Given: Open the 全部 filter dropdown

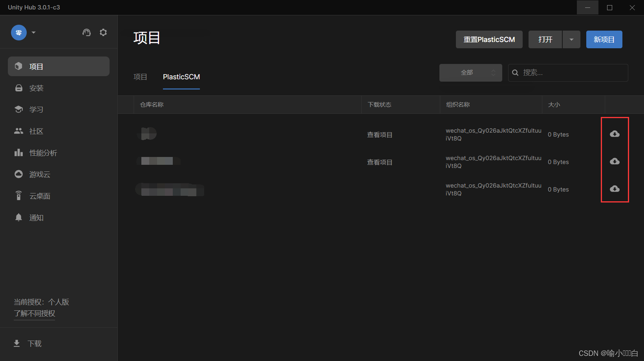Looking at the screenshot, I should [470, 73].
